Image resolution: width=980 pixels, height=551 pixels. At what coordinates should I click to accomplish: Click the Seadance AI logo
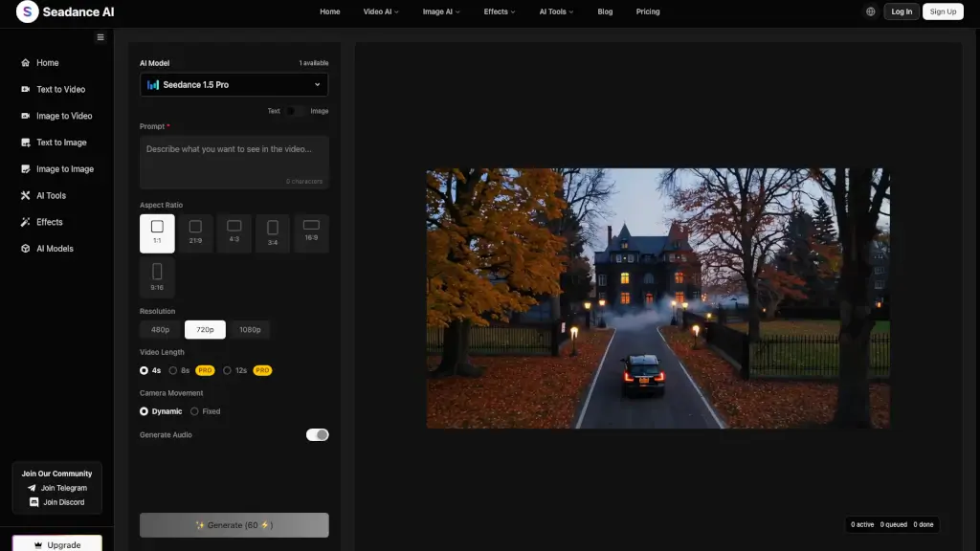(65, 11)
